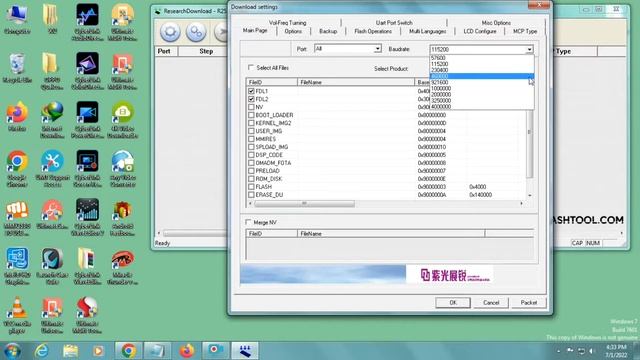
Task: Switch to Chrome in the taskbar
Action: (128, 351)
